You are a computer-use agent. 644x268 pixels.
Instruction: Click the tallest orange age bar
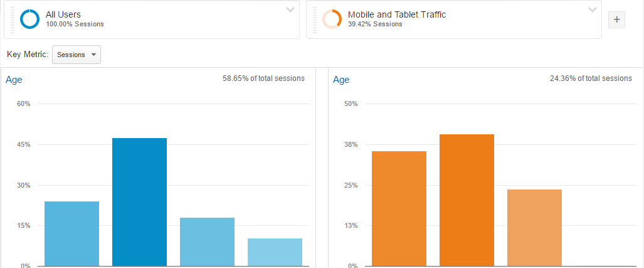(x=467, y=200)
